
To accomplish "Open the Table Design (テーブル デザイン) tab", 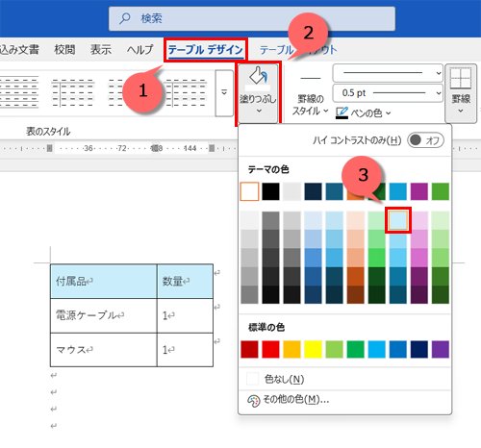I will [206, 50].
